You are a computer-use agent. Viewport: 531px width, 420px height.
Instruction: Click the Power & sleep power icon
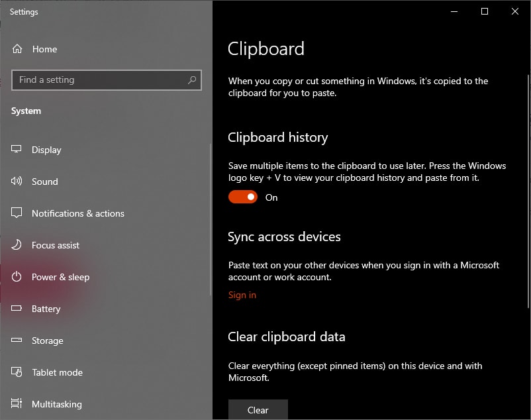(x=17, y=277)
